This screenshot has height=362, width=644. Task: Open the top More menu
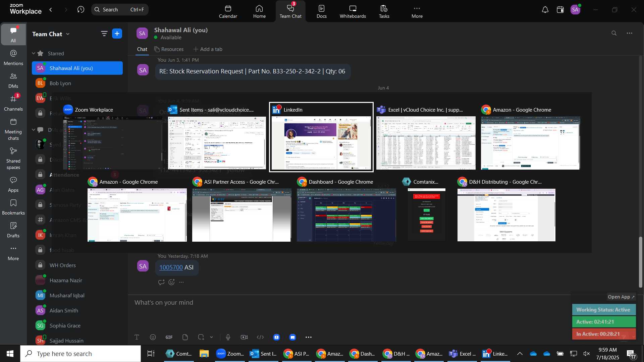pos(417,11)
